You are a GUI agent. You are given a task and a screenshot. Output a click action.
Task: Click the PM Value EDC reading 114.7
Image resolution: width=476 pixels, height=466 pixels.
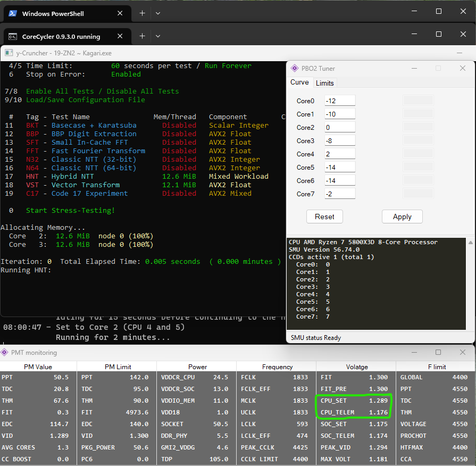pos(59,424)
